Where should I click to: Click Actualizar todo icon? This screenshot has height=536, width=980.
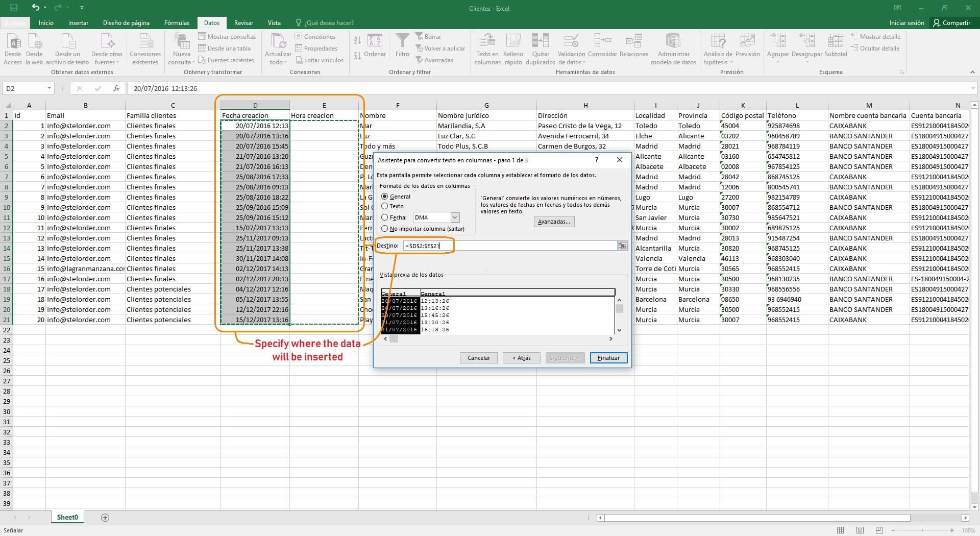278,41
